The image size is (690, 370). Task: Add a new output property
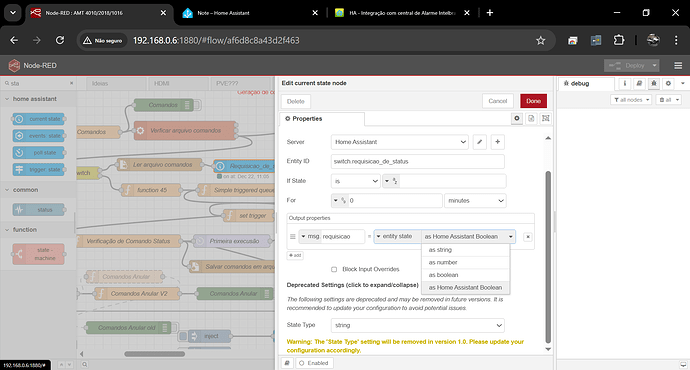click(x=295, y=255)
